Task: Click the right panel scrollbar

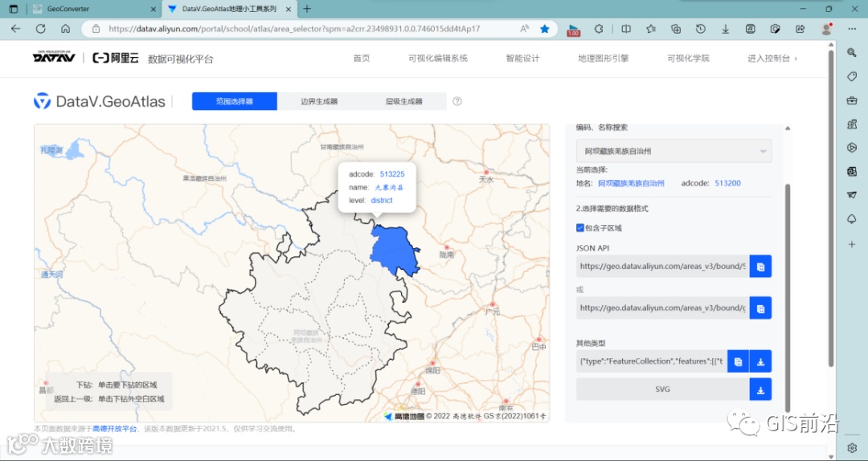Action: (x=788, y=299)
